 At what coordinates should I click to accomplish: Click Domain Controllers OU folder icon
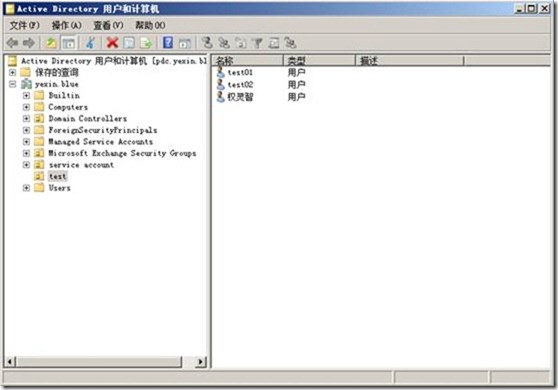pos(39,118)
